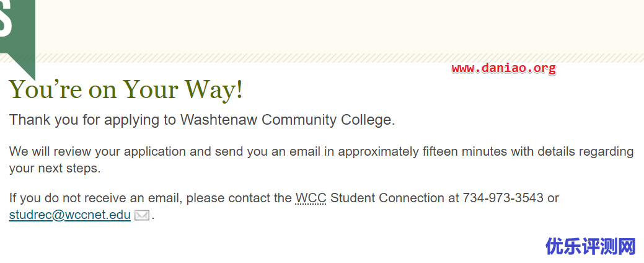Viewport: 644px width, 263px height.
Task: Open the studrec@wccnet.edu email link
Action: point(70,215)
